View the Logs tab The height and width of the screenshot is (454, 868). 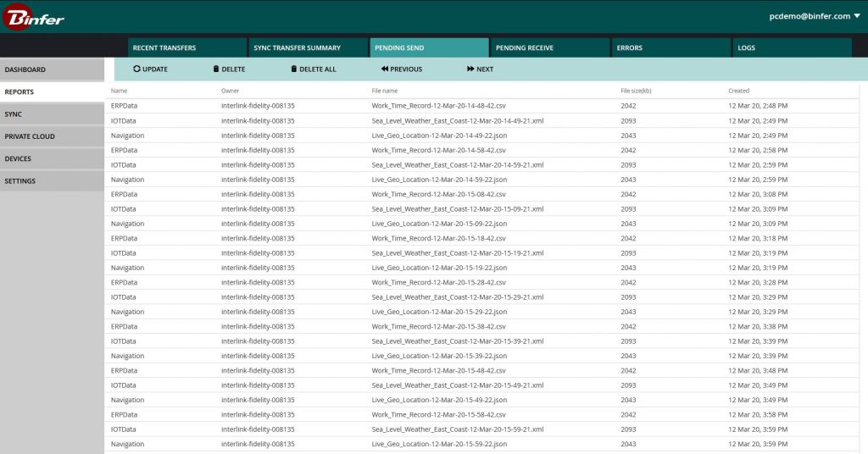click(x=792, y=48)
